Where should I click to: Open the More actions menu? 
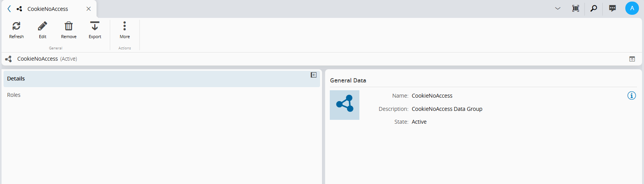[125, 30]
